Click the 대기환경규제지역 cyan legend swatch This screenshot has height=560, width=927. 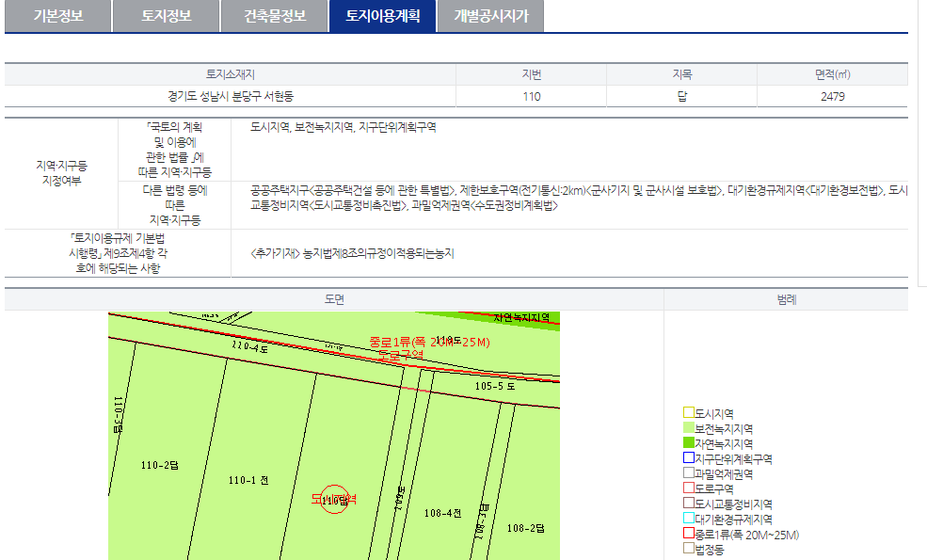coord(688,518)
